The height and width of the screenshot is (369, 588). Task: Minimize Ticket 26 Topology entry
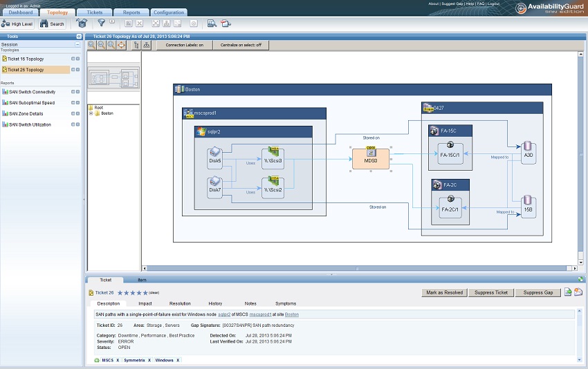(73, 70)
